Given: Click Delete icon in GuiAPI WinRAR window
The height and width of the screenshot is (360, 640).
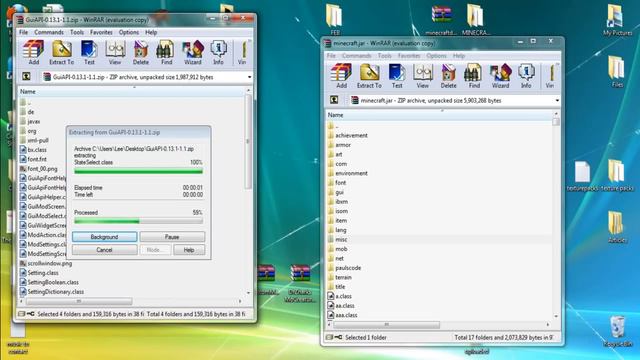Looking at the screenshot, I should (141, 52).
